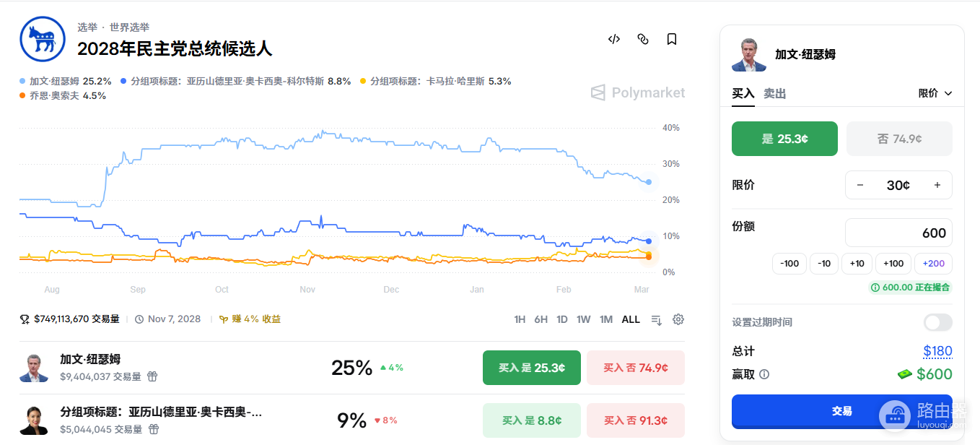Click 加文·纽瑟姆 name in market list
The width and height of the screenshot is (980, 445).
coord(90,359)
